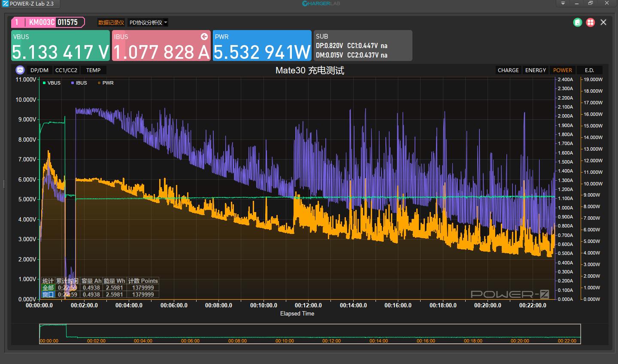618x364 pixels.
Task: Toggle the CC1/CC2 curve display
Action: point(67,70)
